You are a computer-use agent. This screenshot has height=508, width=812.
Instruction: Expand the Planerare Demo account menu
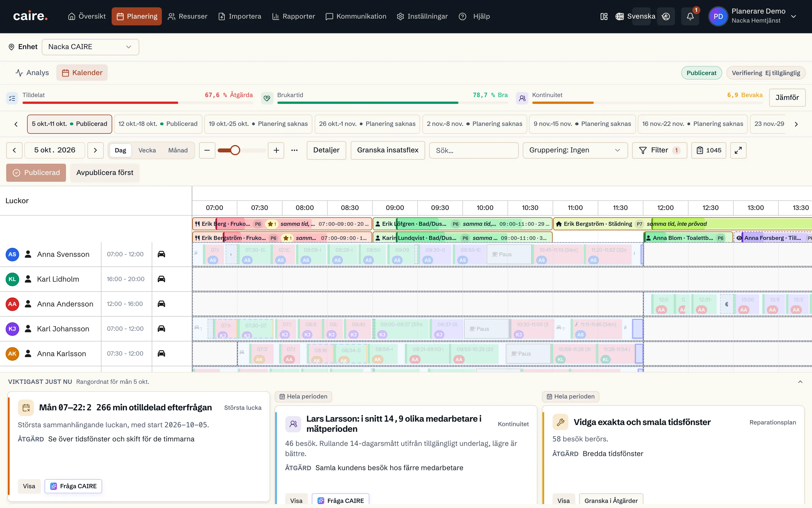(x=793, y=16)
